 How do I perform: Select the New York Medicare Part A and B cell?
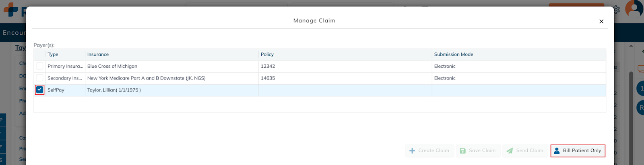coord(146,78)
